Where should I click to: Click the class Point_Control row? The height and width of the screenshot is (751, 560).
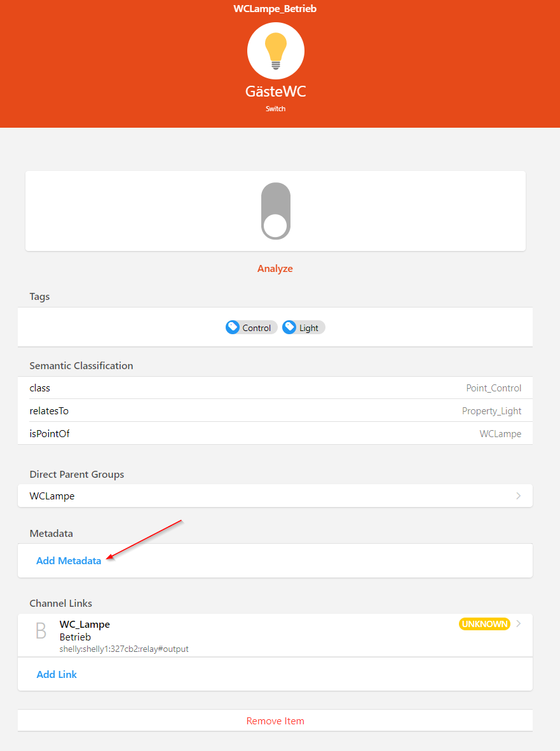[275, 388]
